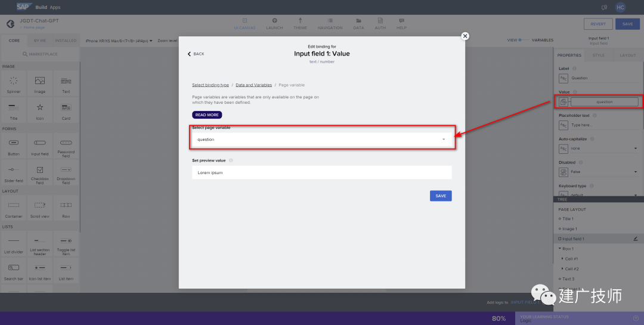Switch to the Installed components tab
The height and width of the screenshot is (325, 644).
[x=66, y=41]
